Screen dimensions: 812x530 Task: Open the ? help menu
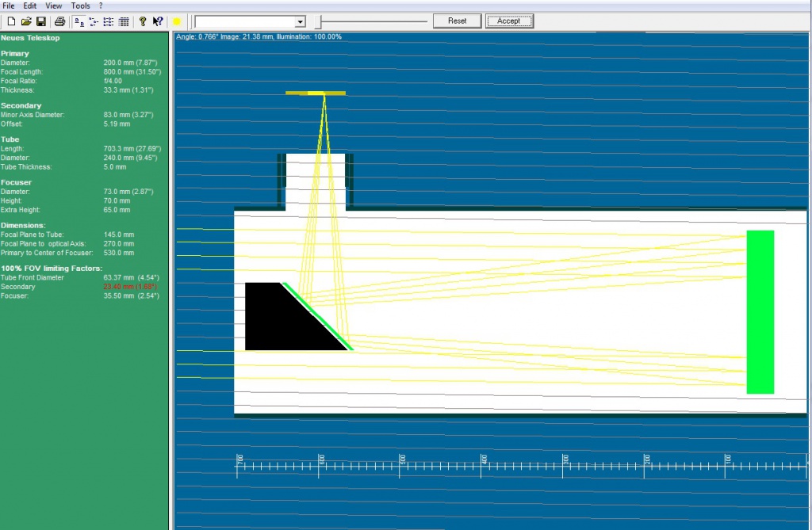[x=101, y=6]
